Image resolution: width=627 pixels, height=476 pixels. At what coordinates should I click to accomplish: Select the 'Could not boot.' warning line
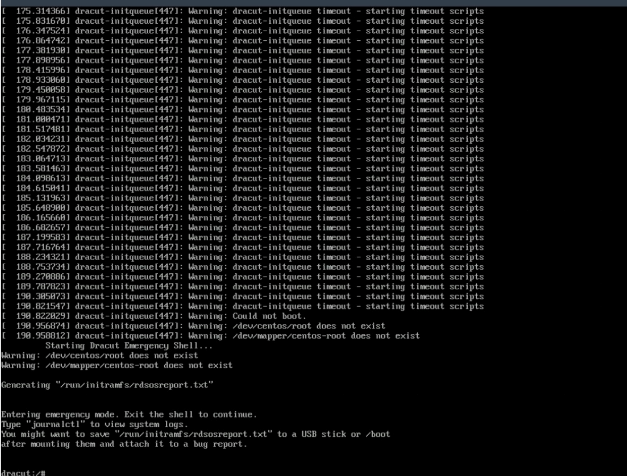tap(154, 316)
